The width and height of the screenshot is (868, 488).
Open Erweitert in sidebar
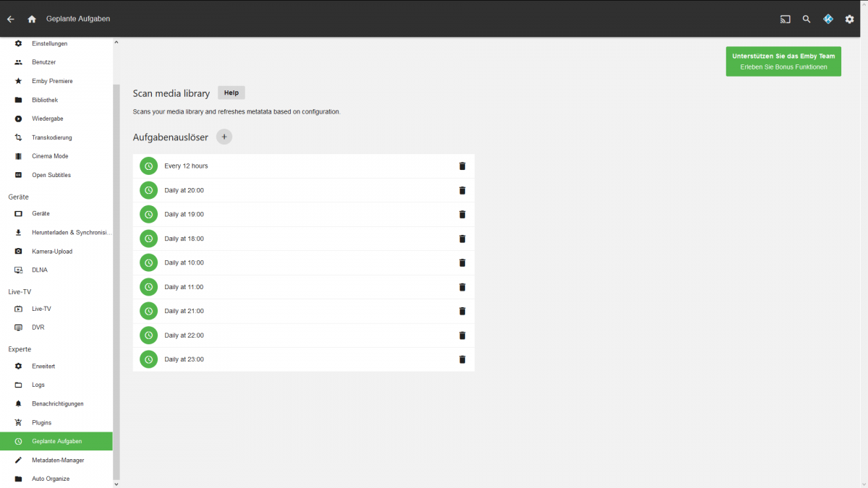[x=56, y=366]
